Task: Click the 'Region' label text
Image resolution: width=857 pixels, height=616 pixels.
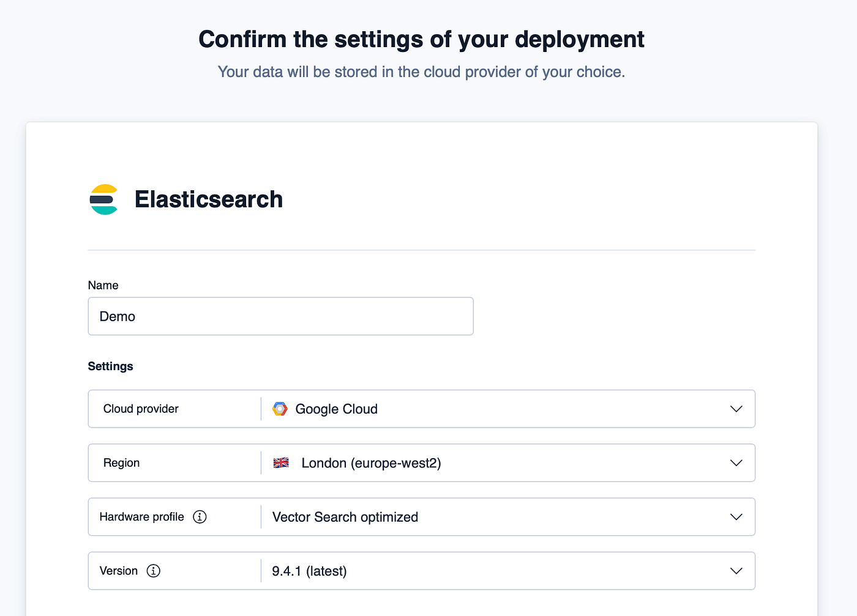Action: (x=121, y=463)
